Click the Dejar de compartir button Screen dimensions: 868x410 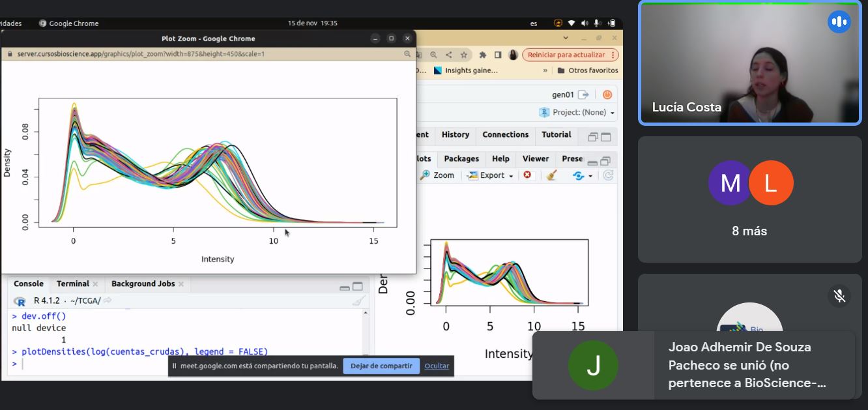coord(381,366)
